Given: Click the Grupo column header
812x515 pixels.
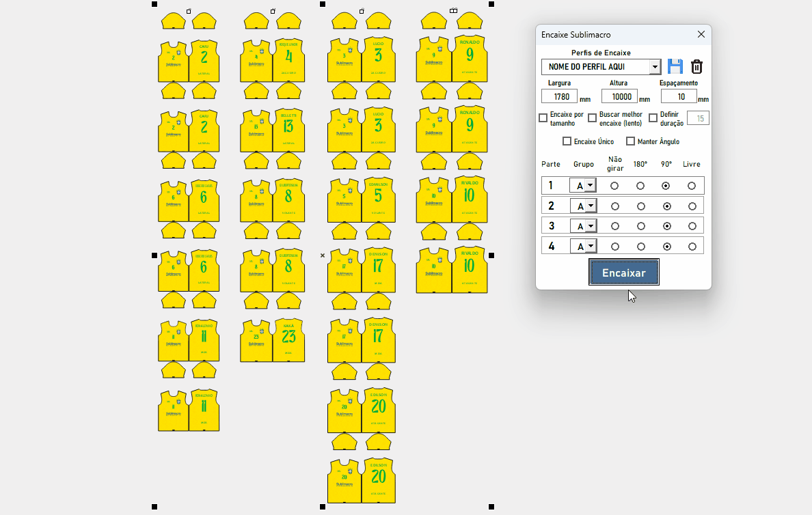Looking at the screenshot, I should pos(584,164).
